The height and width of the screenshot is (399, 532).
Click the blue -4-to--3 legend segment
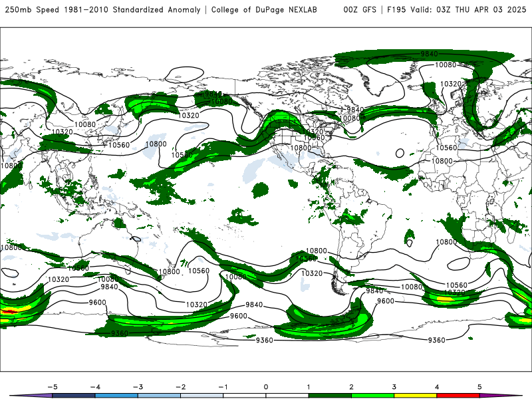[116, 396]
